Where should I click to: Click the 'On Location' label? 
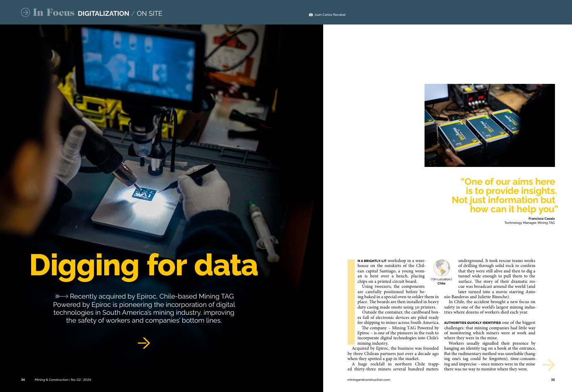pos(442,279)
